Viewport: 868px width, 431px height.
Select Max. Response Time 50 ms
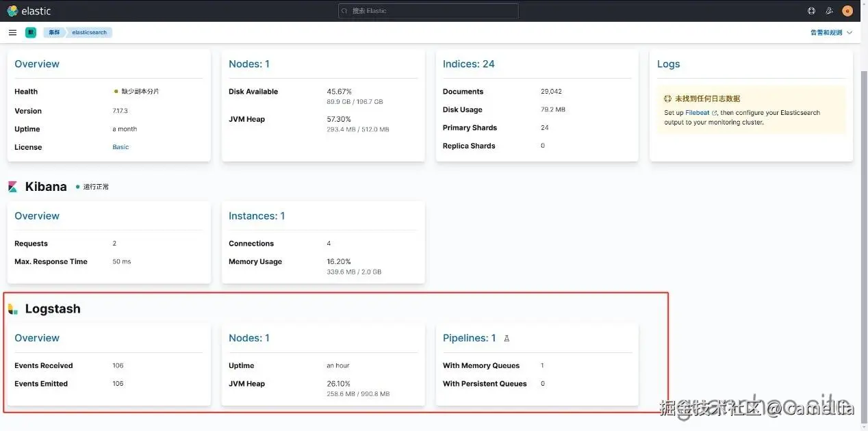pyautogui.click(x=122, y=262)
